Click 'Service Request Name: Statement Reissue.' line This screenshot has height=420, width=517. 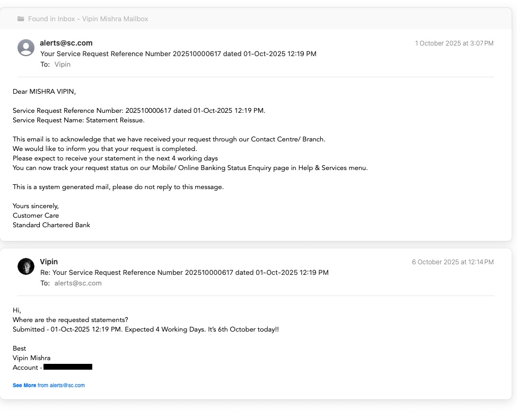(x=78, y=120)
